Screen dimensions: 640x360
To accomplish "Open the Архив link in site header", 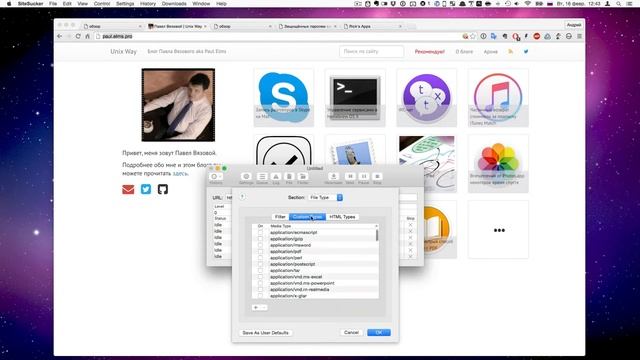I will coord(491,52).
